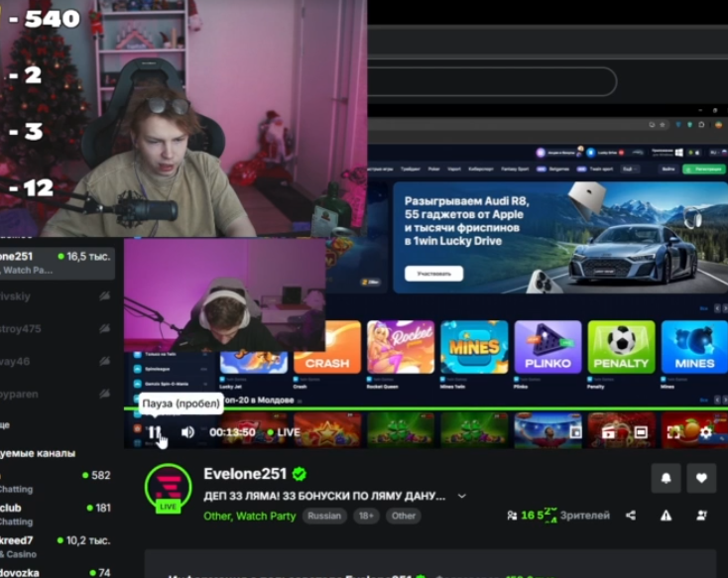Open the blue Mines game tile
728x578 pixels.
[x=694, y=347]
